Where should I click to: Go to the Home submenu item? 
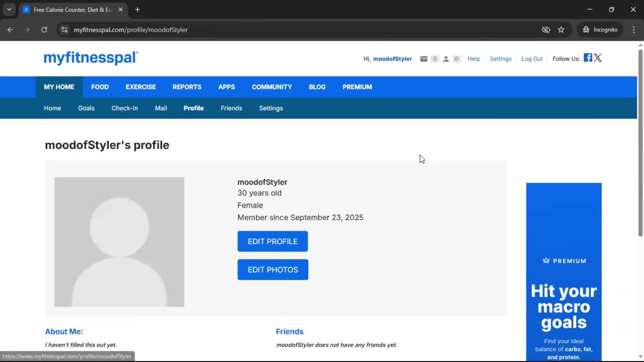click(52, 108)
